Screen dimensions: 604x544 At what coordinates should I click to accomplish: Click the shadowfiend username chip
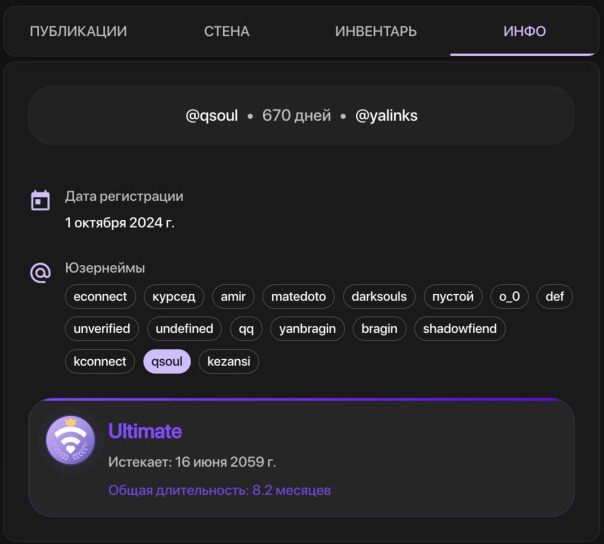460,328
